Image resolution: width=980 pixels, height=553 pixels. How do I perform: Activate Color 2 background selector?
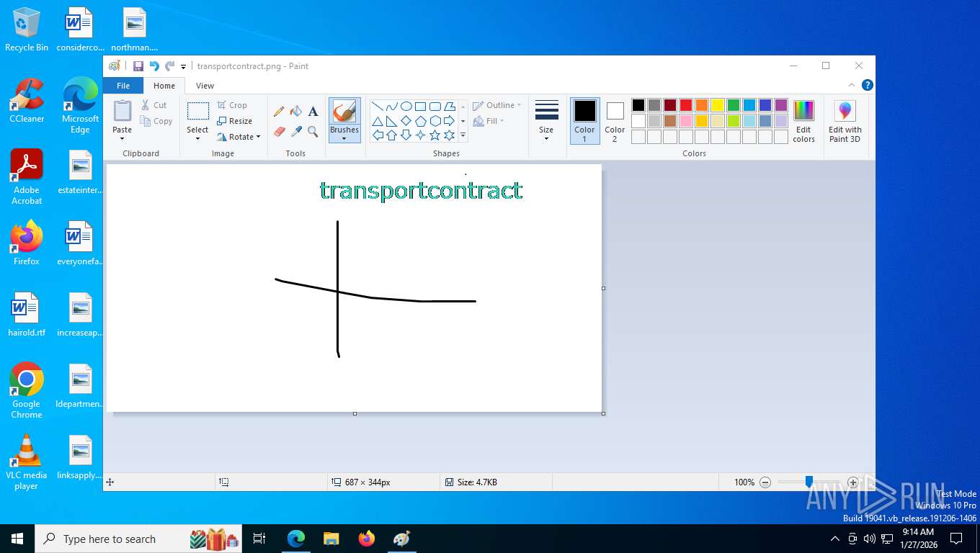pyautogui.click(x=615, y=121)
